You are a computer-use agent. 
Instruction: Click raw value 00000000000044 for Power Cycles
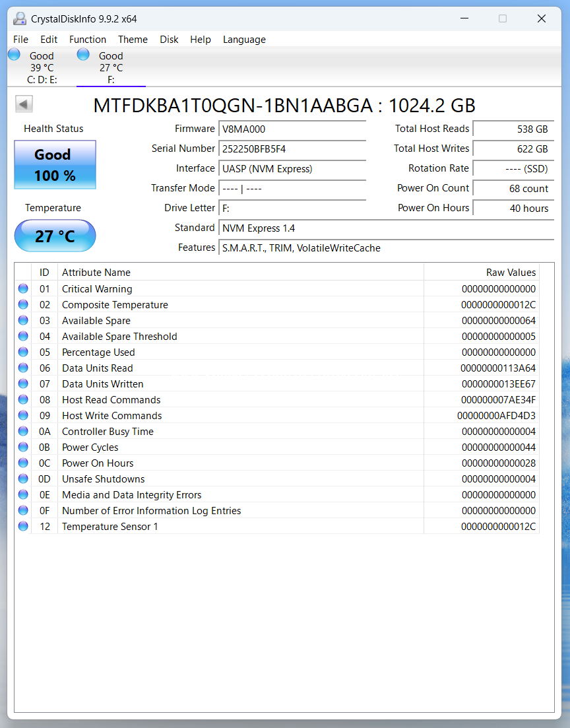pos(499,447)
